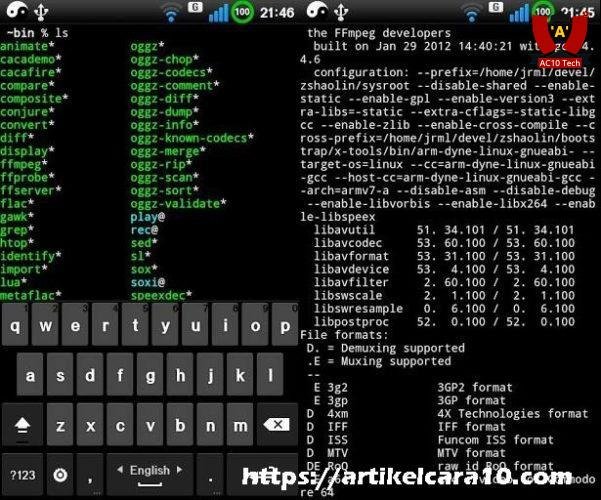Viewport: 601px width, 500px height.
Task: Select the '3GP2 format' row
Action: pyautogui.click(x=413, y=387)
